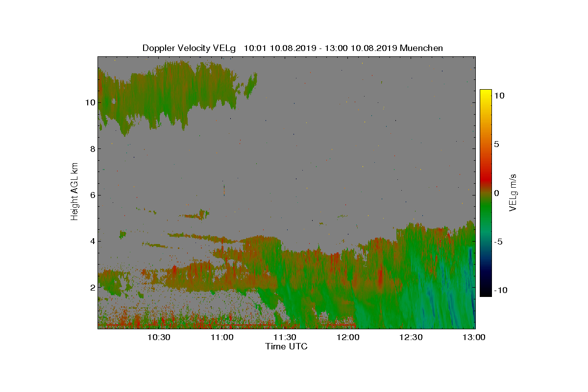
Task: Click the 'Muenchen' location in the title
Action: (421, 48)
